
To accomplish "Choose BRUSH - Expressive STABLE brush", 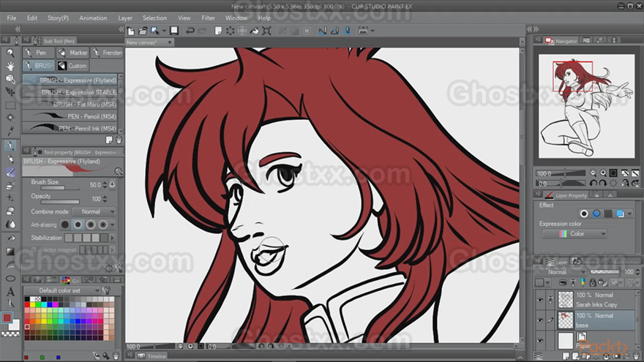I will click(70, 92).
